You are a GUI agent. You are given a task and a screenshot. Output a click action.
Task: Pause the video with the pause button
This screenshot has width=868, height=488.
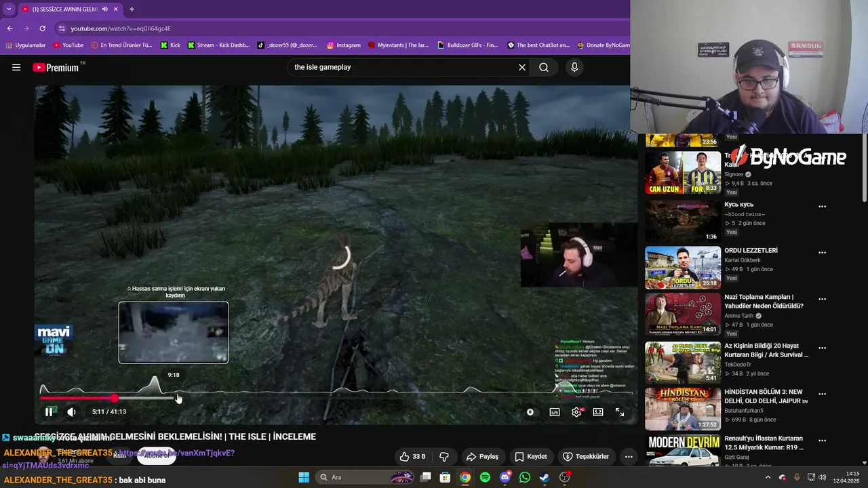click(x=49, y=411)
